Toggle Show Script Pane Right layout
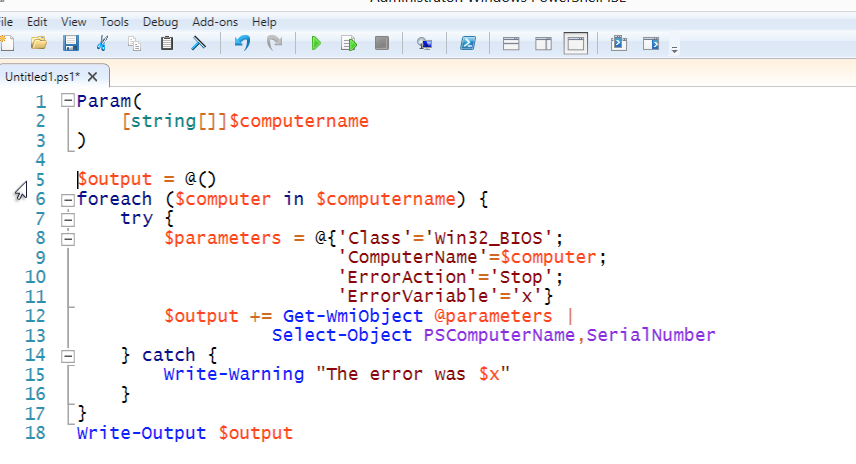Viewport: 856px width, 464px height. point(543,43)
